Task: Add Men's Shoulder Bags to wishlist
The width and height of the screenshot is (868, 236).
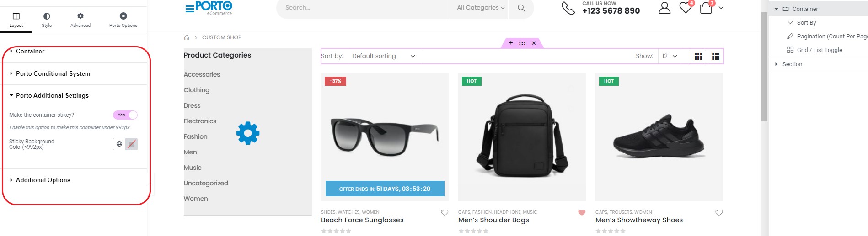Action: pos(582,213)
